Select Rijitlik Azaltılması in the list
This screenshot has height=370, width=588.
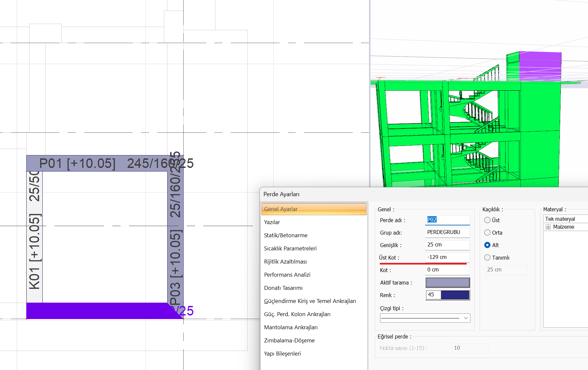(285, 262)
